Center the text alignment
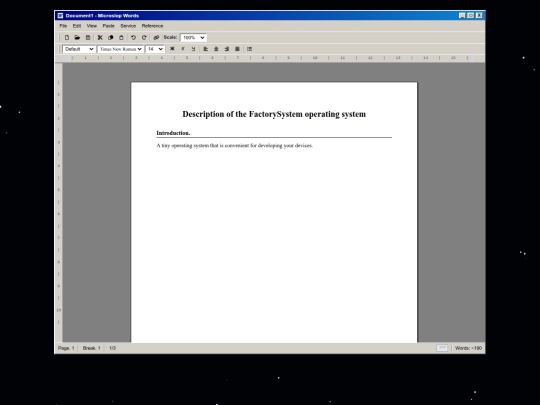The image size is (540, 405). (216, 49)
